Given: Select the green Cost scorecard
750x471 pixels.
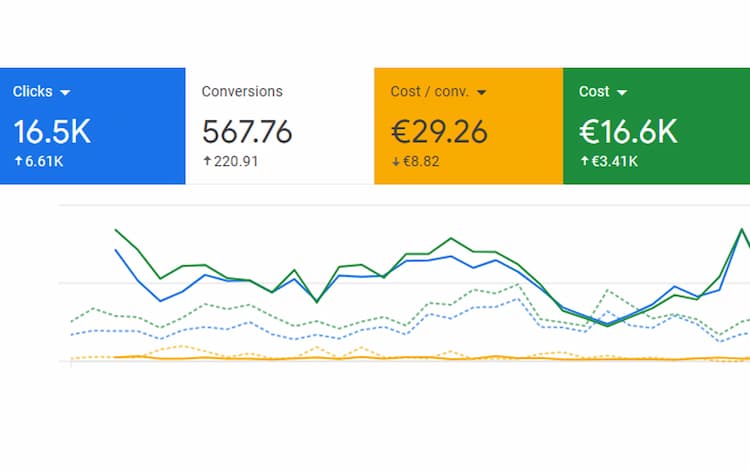Looking at the screenshot, I should (x=656, y=126).
